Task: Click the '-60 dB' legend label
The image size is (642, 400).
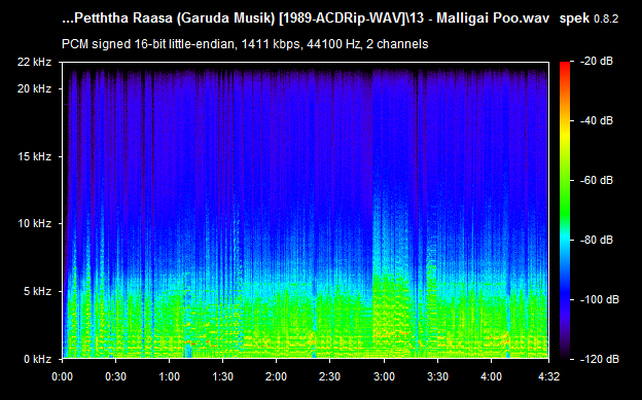Action: click(x=597, y=180)
